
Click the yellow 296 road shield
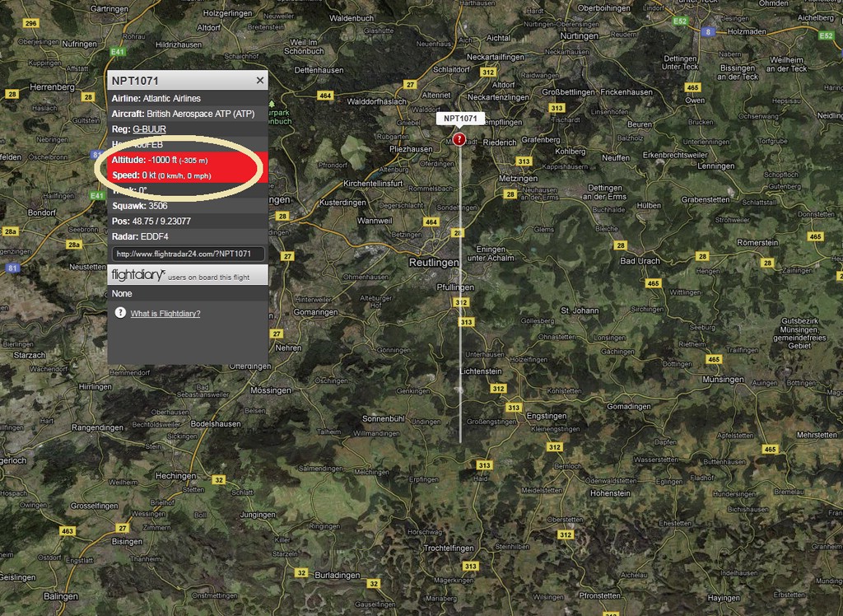(30, 23)
